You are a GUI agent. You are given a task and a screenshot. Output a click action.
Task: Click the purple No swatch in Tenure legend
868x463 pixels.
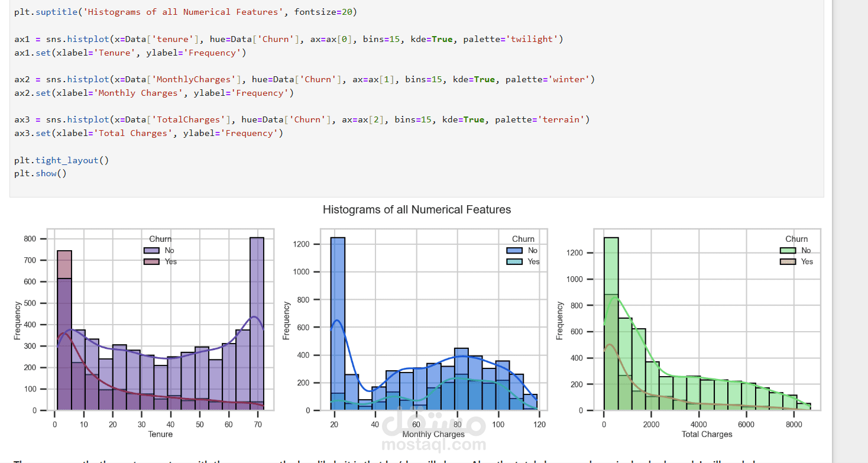point(151,250)
